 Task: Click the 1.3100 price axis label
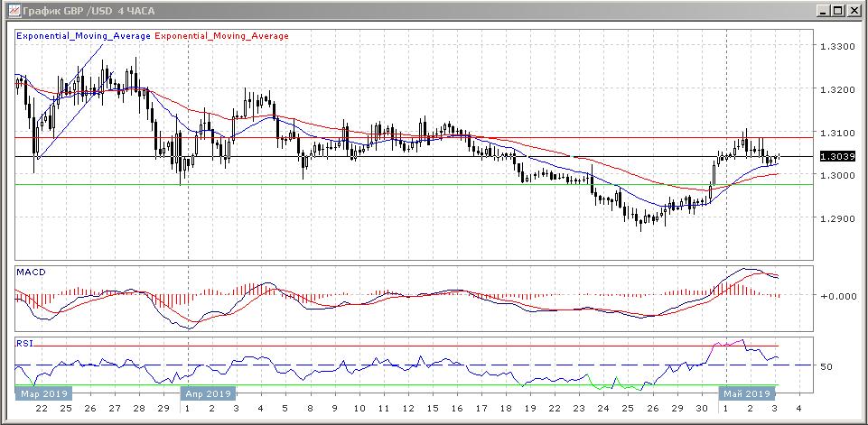pos(836,134)
